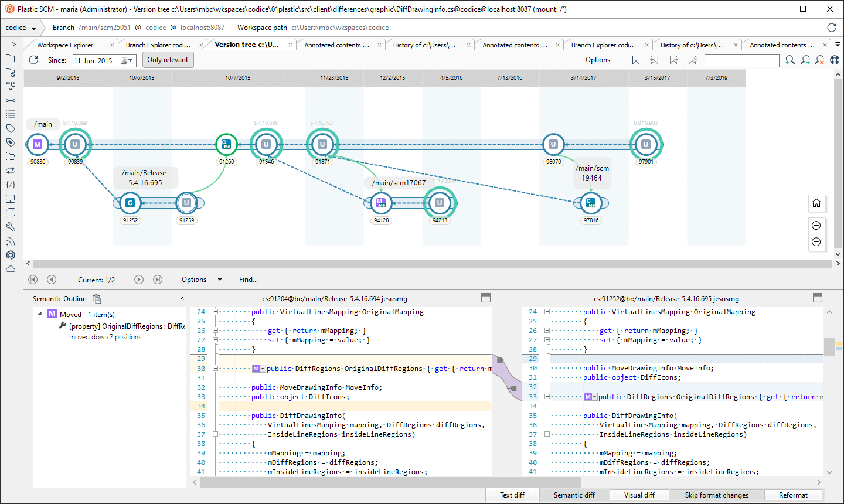The image size is (844, 504).
Task: Collapse the Moved - 1 item(s) tree node
Action: click(40, 314)
